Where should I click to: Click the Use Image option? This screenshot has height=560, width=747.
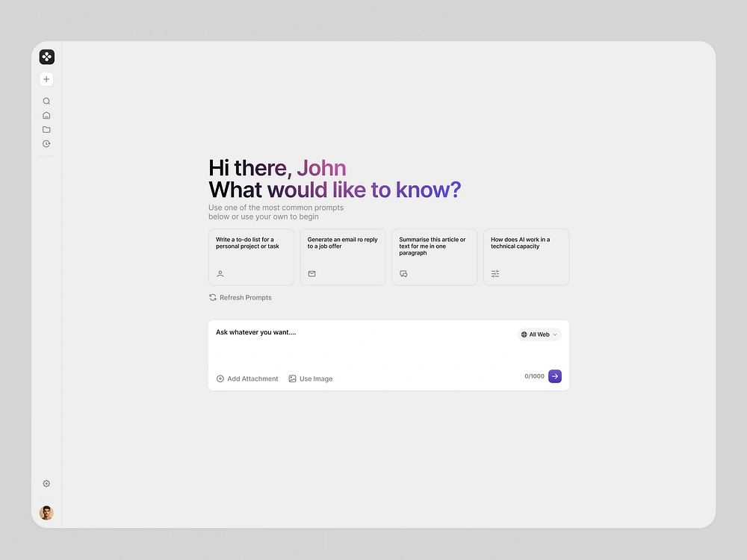click(x=311, y=379)
